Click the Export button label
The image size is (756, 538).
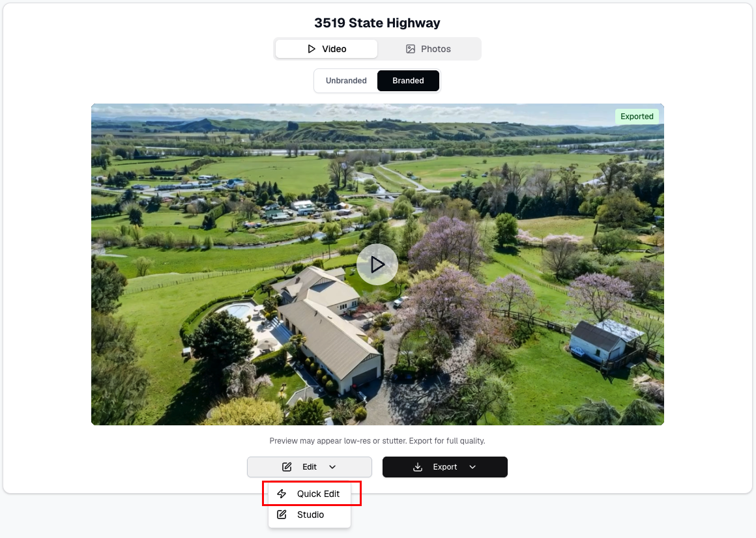click(x=444, y=467)
